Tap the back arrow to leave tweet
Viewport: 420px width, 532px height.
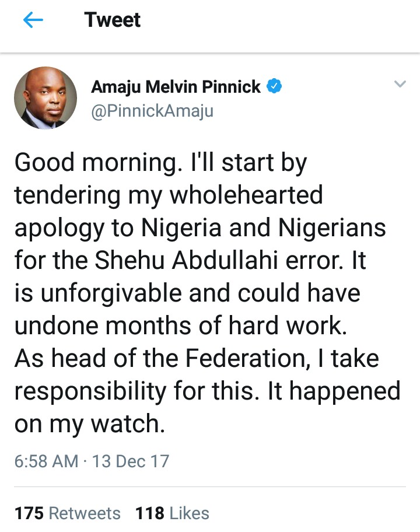33,21
